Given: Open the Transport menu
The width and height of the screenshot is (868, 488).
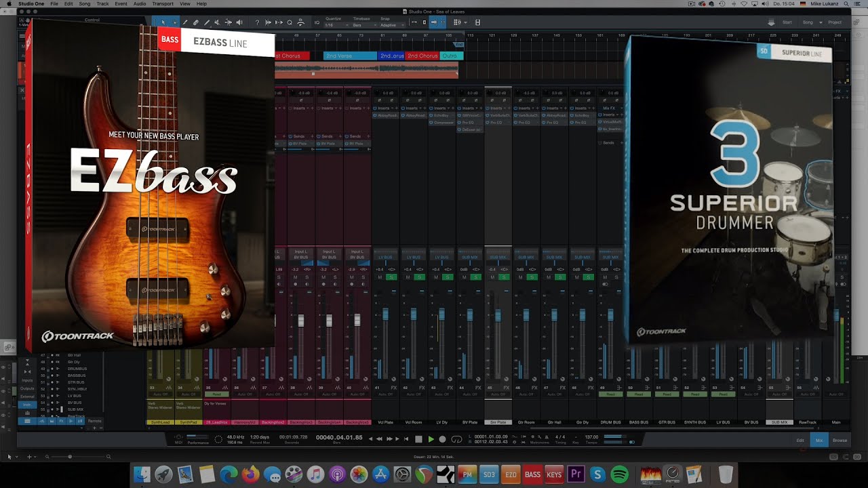Looking at the screenshot, I should 163,3.
